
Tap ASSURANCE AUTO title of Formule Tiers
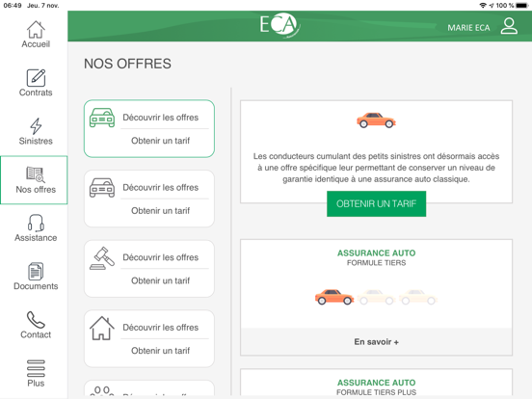pos(376,253)
